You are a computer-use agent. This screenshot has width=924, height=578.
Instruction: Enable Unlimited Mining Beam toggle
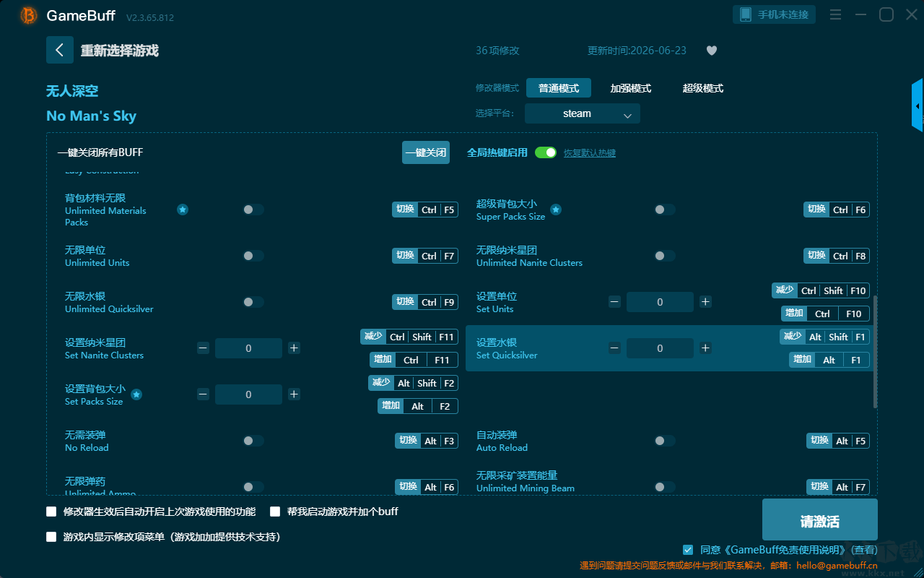665,487
